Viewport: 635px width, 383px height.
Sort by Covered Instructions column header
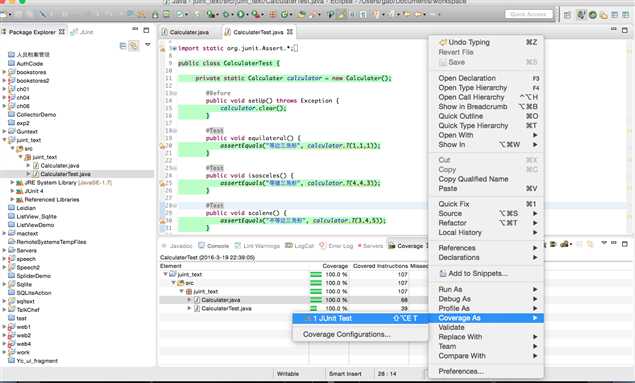pos(380,266)
